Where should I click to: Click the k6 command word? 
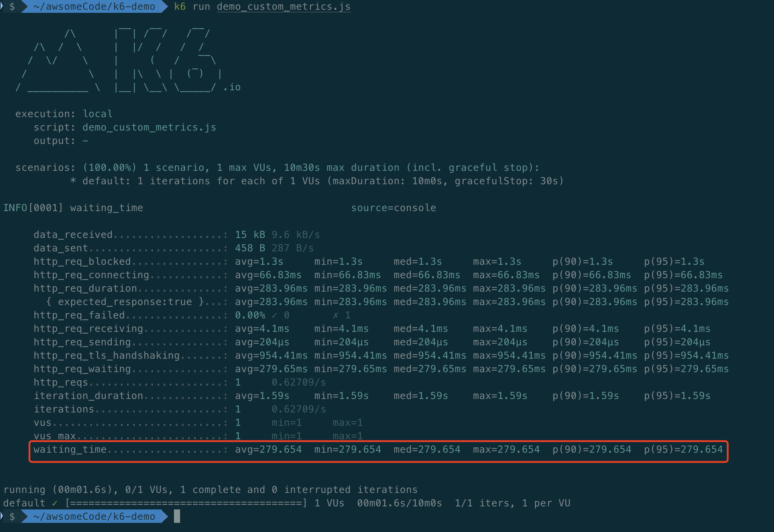click(x=180, y=6)
